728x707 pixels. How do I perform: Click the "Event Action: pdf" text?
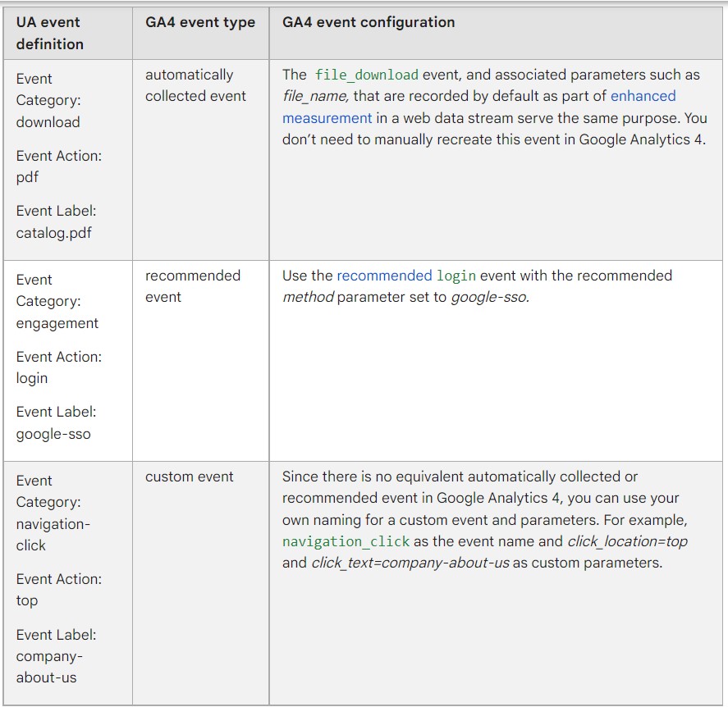point(59,166)
